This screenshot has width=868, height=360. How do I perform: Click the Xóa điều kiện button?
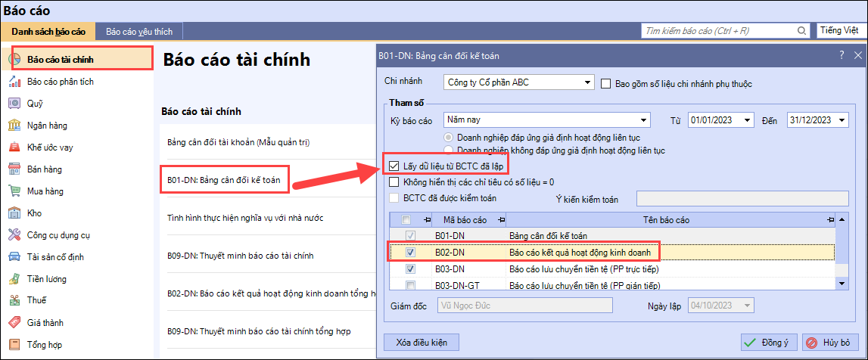pyautogui.click(x=422, y=343)
